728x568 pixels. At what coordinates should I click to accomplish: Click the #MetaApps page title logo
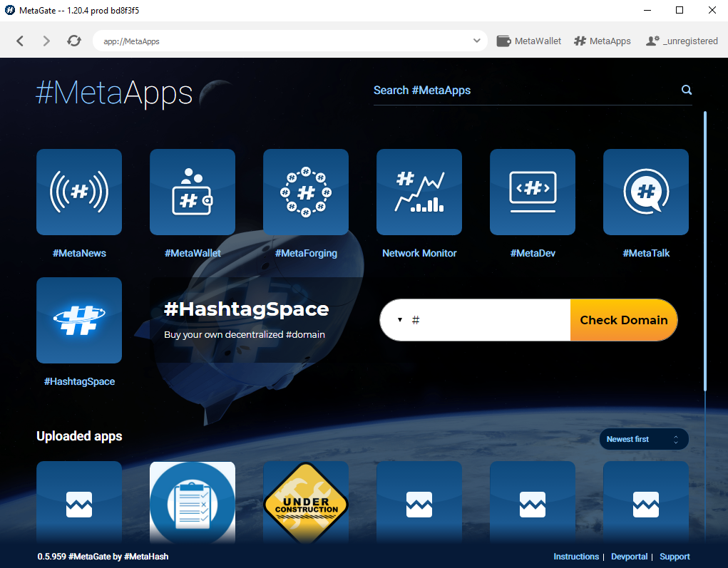[114, 93]
